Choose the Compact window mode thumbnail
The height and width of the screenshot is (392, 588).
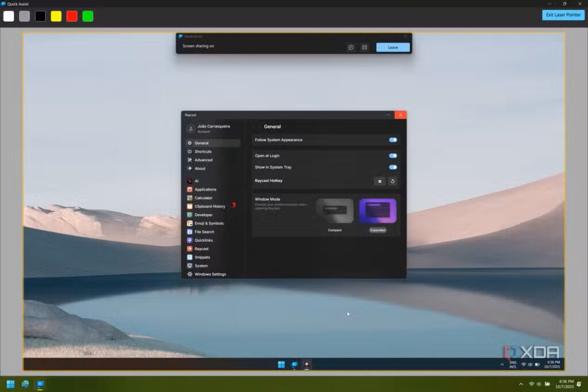(x=335, y=211)
